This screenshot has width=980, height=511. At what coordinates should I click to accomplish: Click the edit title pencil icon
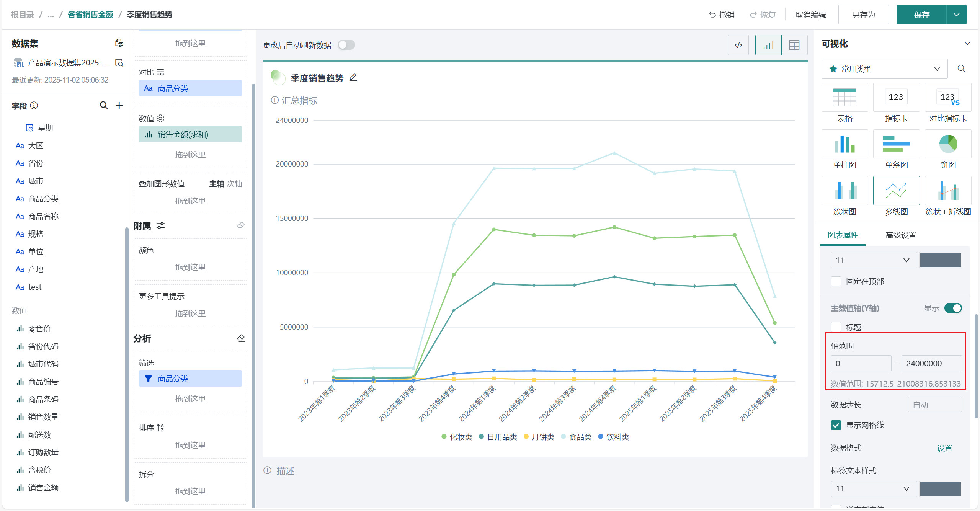tap(353, 78)
